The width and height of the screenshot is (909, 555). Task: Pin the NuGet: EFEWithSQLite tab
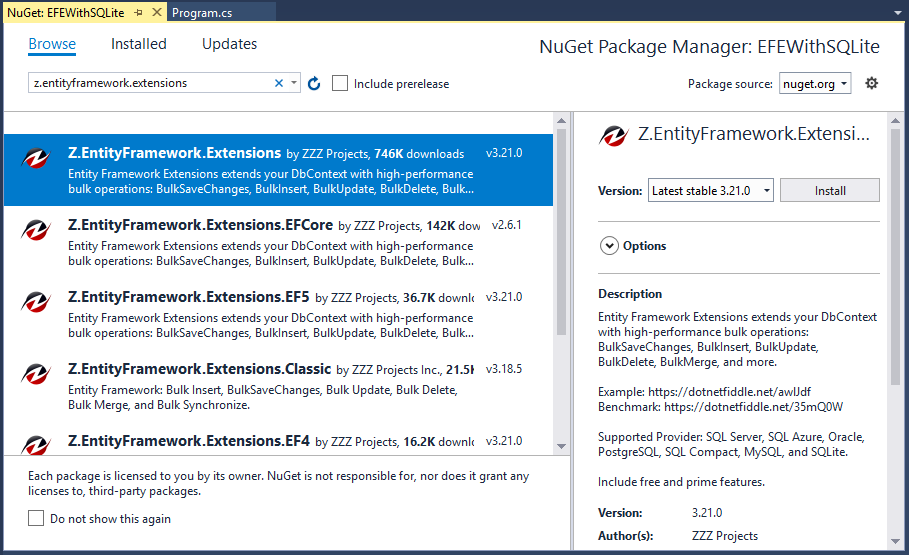(139, 12)
